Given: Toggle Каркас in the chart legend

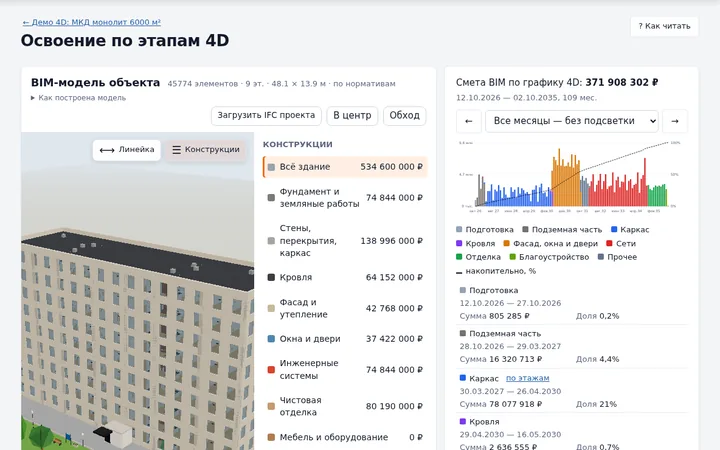Looking at the screenshot, I should (x=630, y=230).
